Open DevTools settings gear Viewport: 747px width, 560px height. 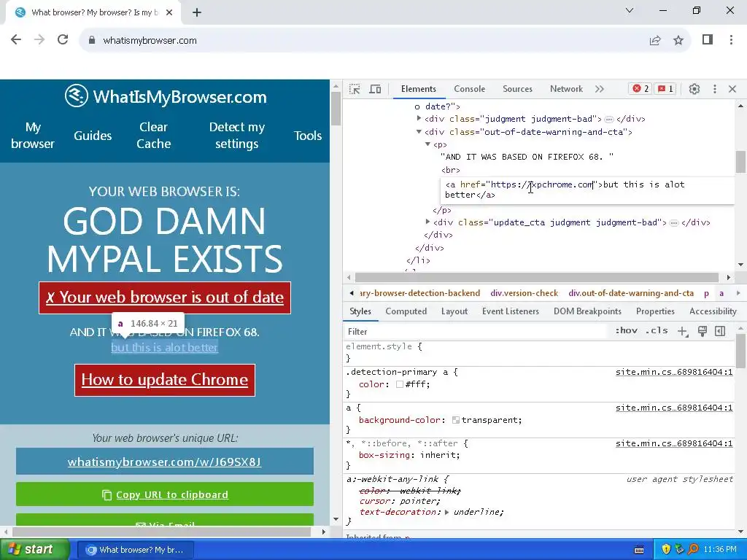(x=694, y=89)
